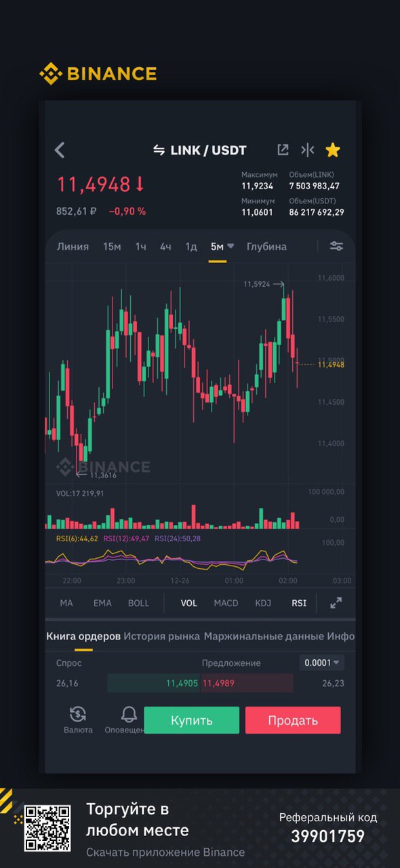
Task: Toggle the EMA indicator
Action: pyautogui.click(x=102, y=603)
